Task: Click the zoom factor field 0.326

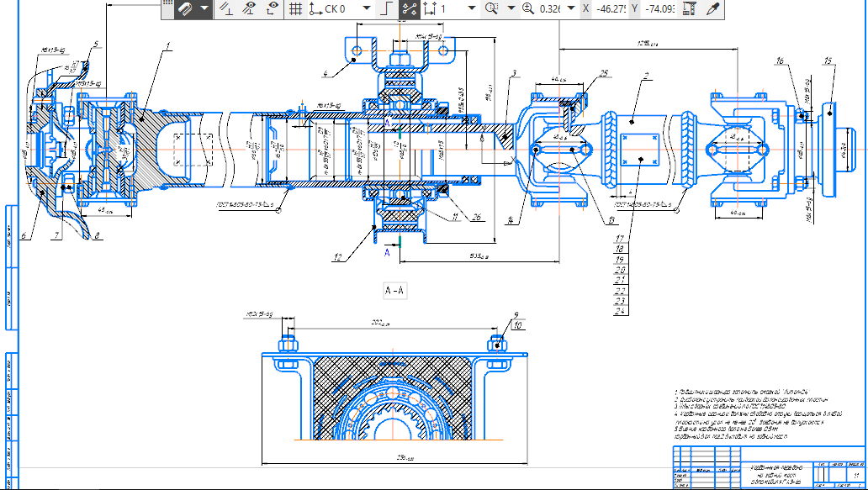Action: [x=549, y=9]
